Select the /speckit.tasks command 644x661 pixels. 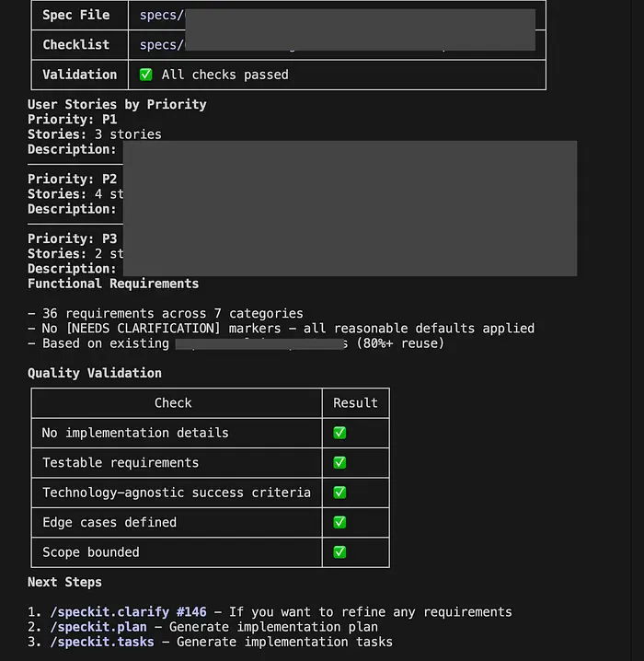pyautogui.click(x=101, y=642)
